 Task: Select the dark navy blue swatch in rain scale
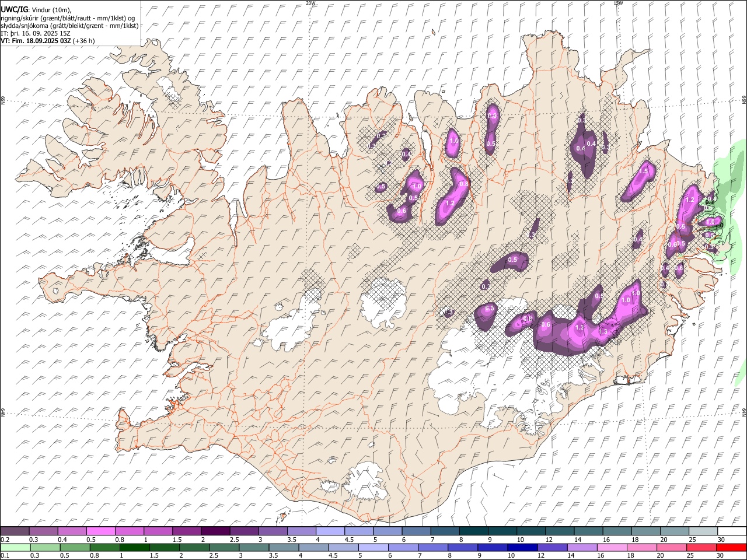(x=521, y=548)
